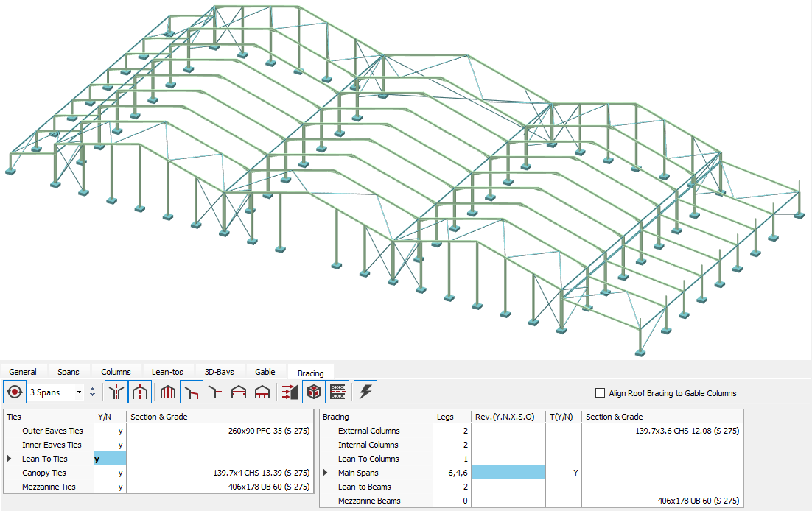The width and height of the screenshot is (812, 511).
Task: Click the canopy bracket icon
Action: tap(215, 392)
